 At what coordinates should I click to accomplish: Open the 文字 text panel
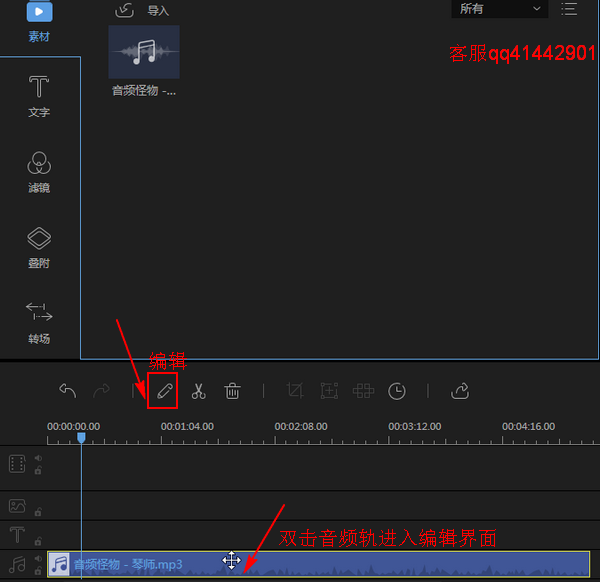[x=39, y=96]
